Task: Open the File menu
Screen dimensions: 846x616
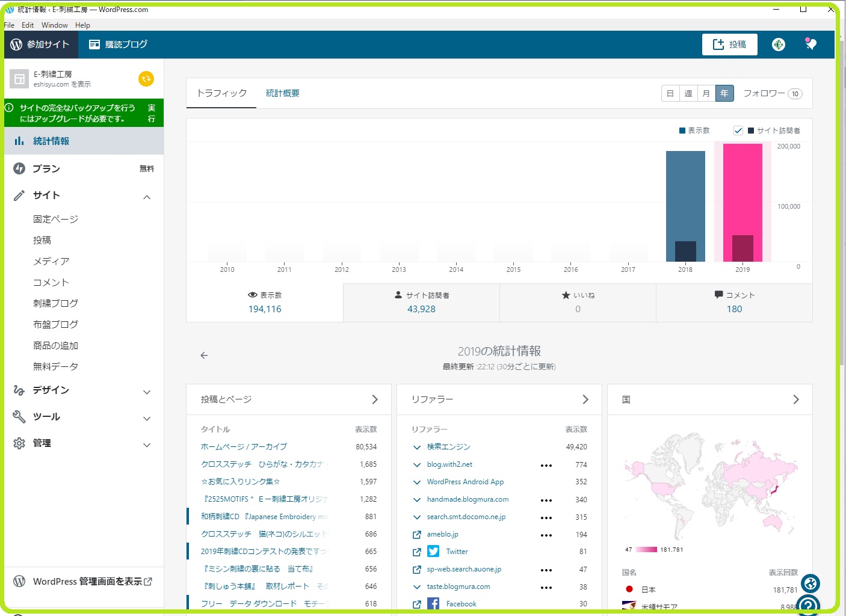Action: click(9, 25)
